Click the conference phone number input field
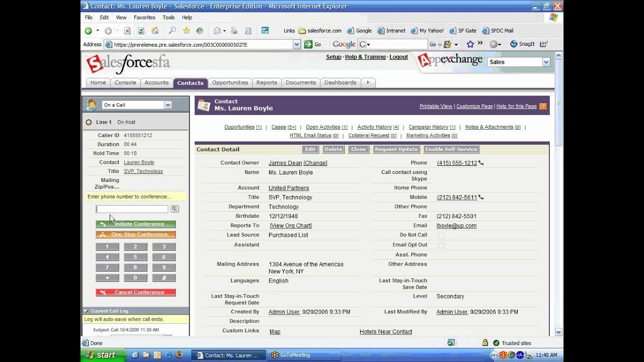The height and width of the screenshot is (362, 644). [x=132, y=209]
